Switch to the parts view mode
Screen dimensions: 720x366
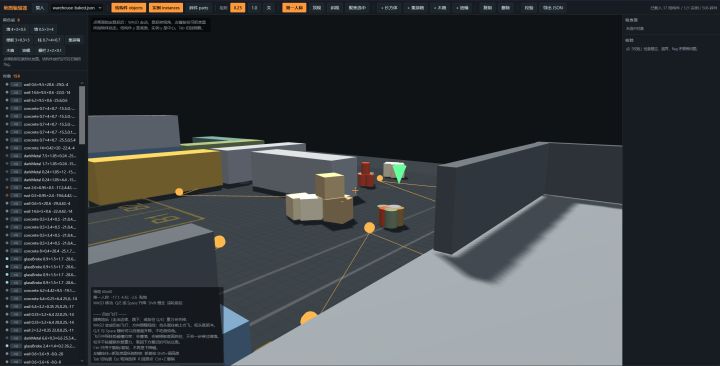(198, 8)
